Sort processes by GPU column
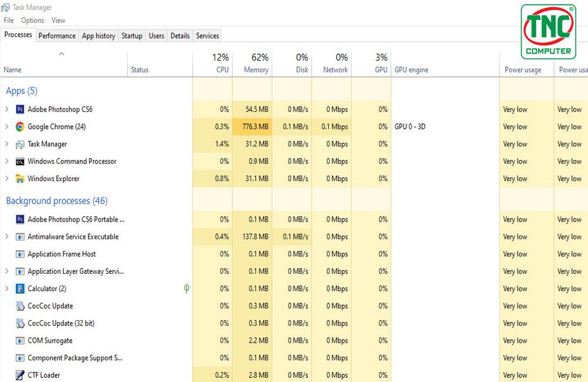Screen dimensions: 588x382 pos(371,63)
